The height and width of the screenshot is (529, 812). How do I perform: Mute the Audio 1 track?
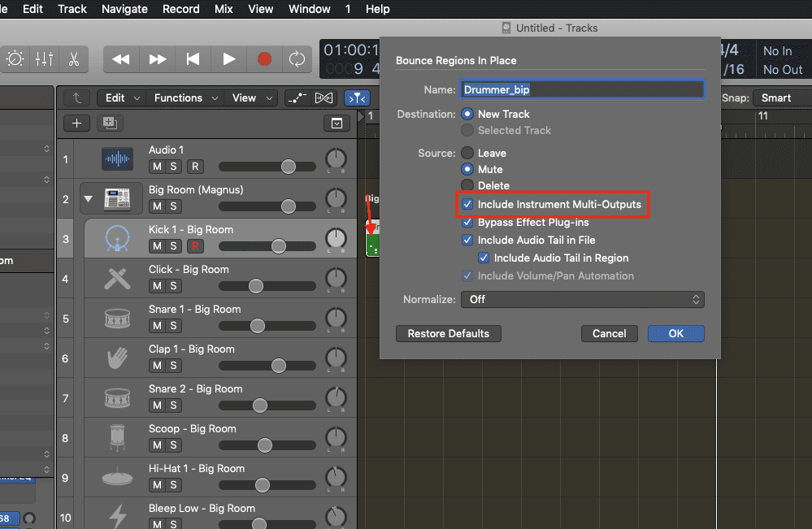click(157, 167)
